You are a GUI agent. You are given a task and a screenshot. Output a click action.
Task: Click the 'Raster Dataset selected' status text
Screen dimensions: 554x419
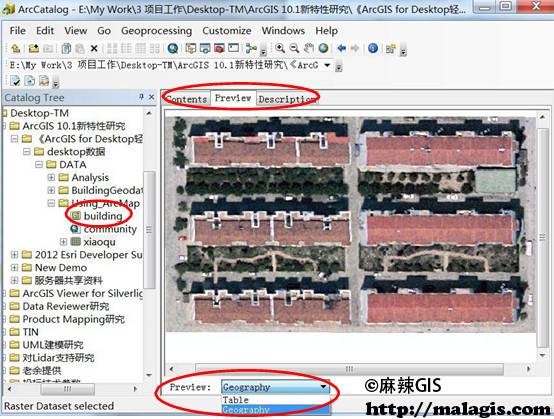[x=59, y=406]
